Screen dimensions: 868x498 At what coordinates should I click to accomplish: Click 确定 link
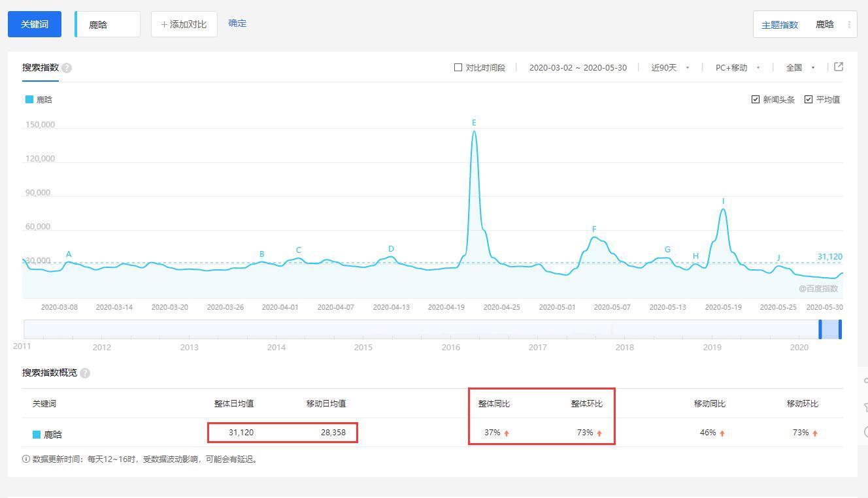point(237,23)
